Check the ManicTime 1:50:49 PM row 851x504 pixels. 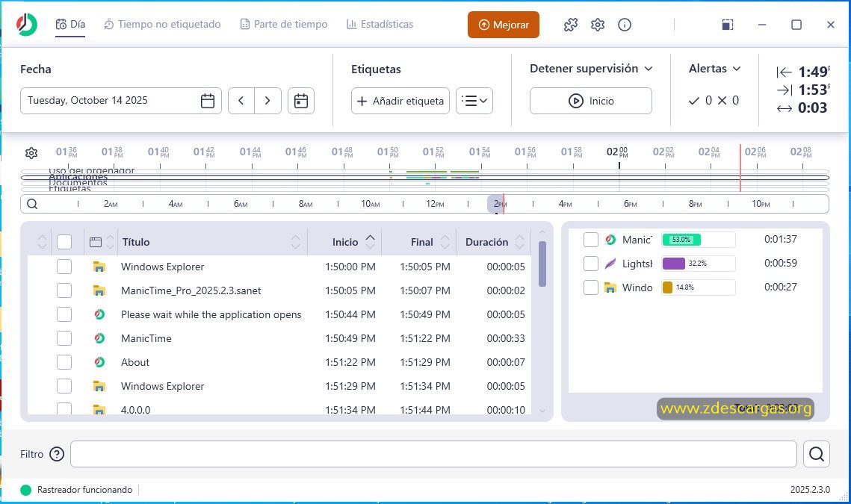coord(64,338)
